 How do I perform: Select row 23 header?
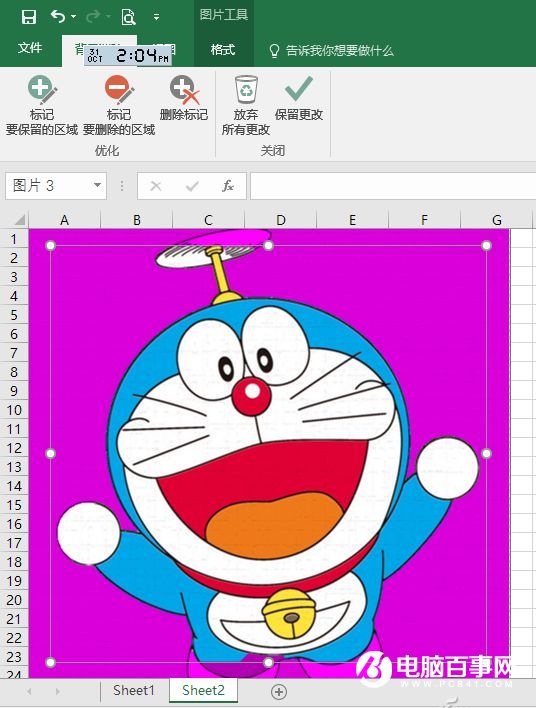(x=14, y=657)
